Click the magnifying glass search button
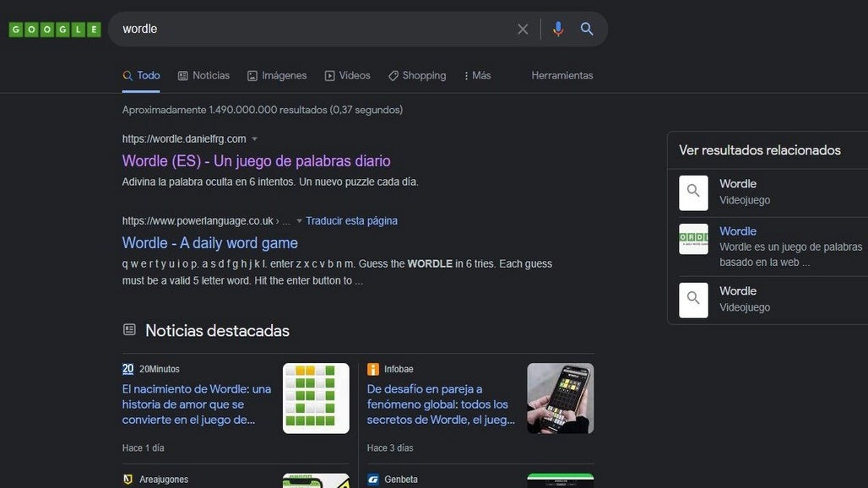 click(587, 30)
